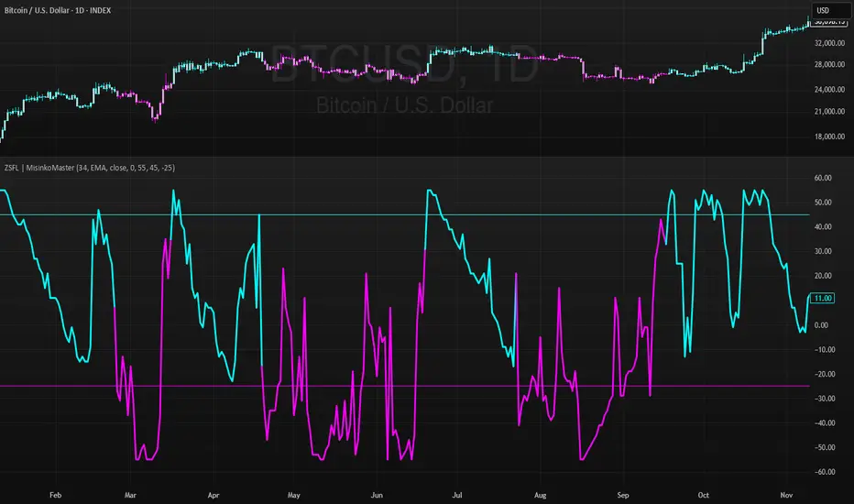The width and height of the screenshot is (854, 504).
Task: Click the Jun label on time axis
Action: click(377, 495)
